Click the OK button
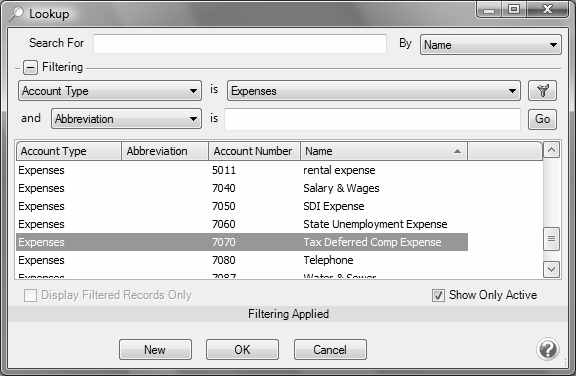The width and height of the screenshot is (576, 376). (x=242, y=349)
